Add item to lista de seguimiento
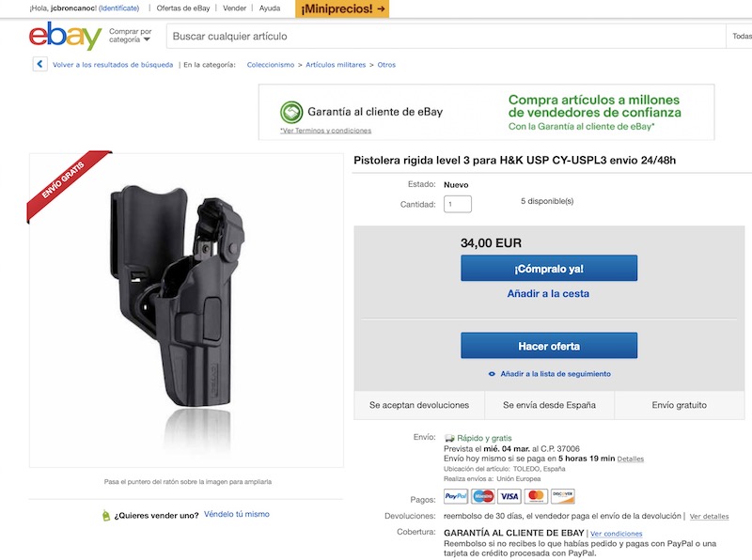This screenshot has width=752, height=560. (x=555, y=374)
